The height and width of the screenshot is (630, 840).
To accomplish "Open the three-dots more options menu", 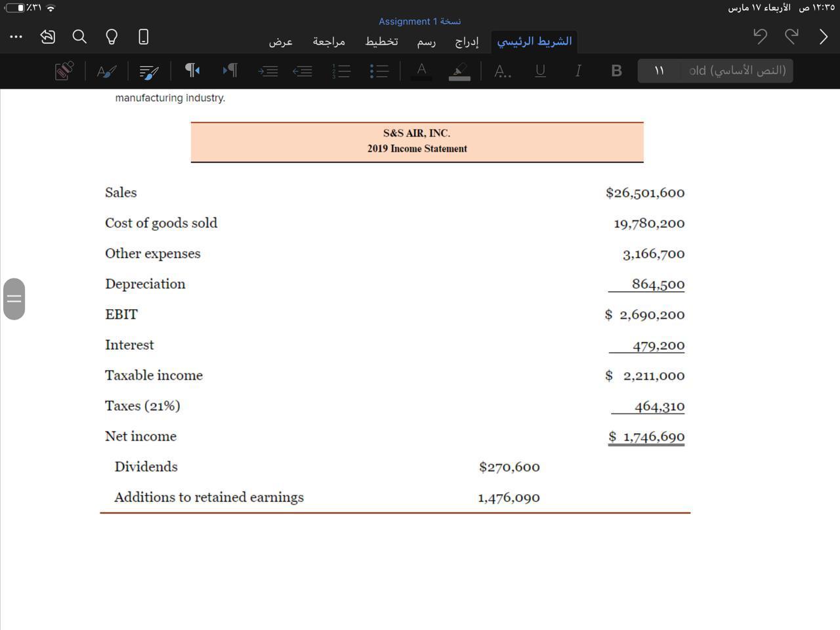I will pyautogui.click(x=16, y=37).
